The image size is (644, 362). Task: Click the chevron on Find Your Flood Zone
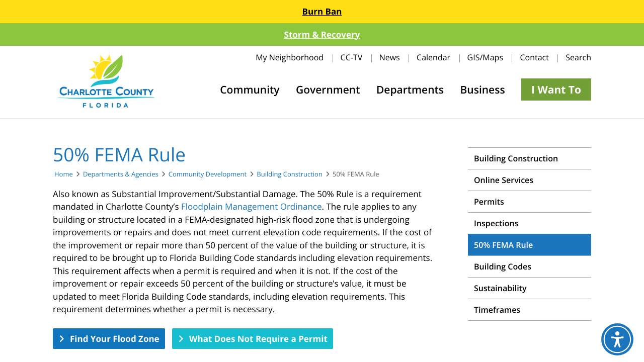click(62, 338)
